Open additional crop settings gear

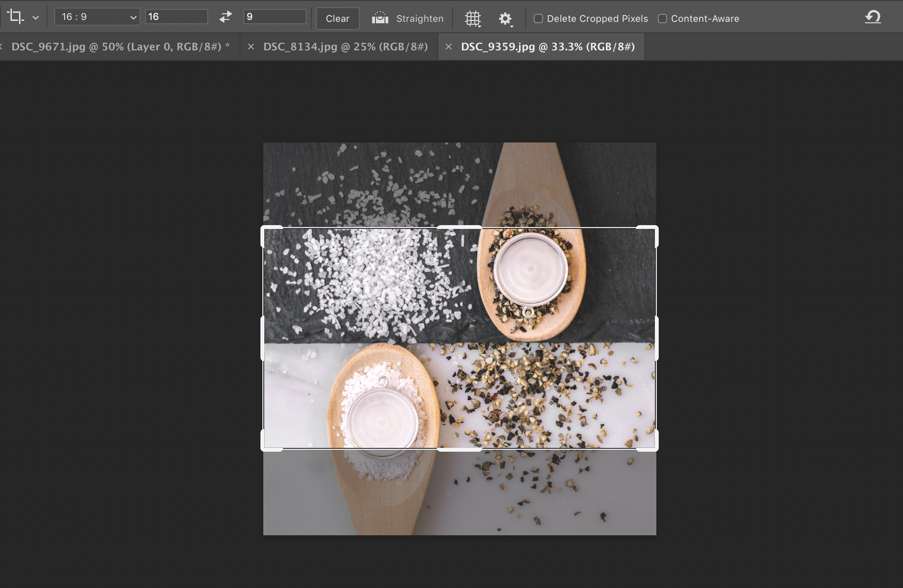click(x=505, y=19)
